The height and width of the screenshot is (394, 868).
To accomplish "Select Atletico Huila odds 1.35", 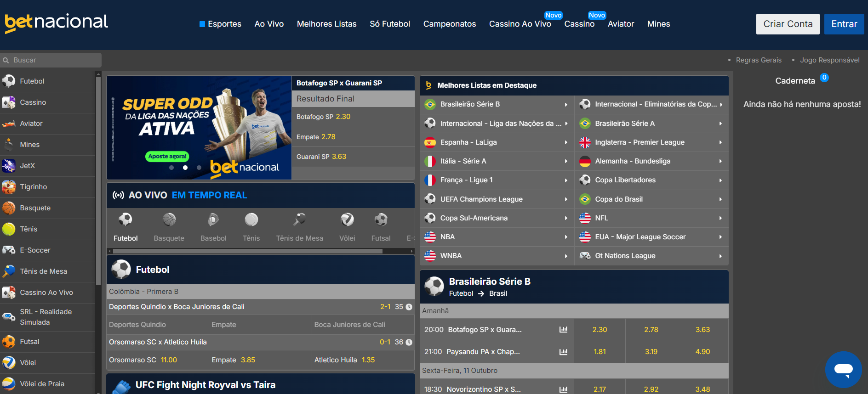I will (363, 360).
